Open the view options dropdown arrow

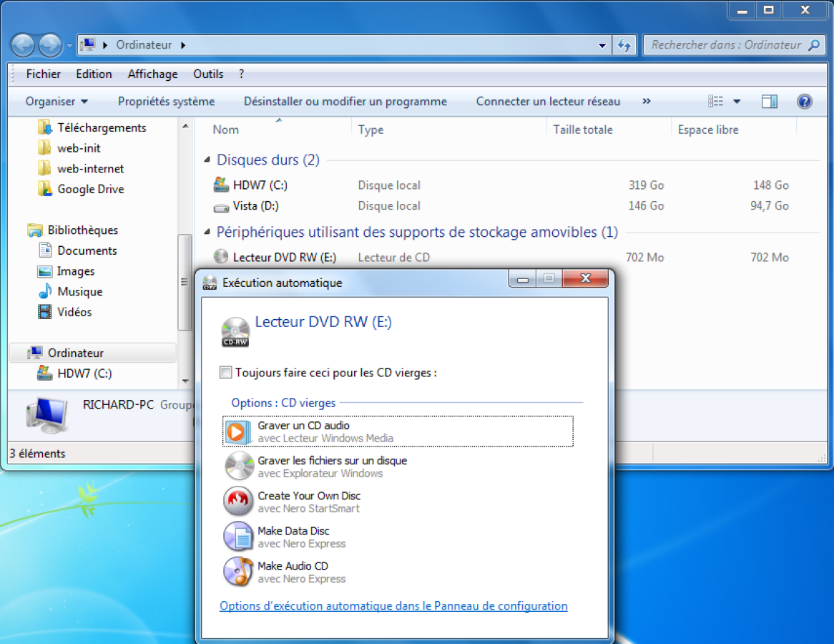737,101
